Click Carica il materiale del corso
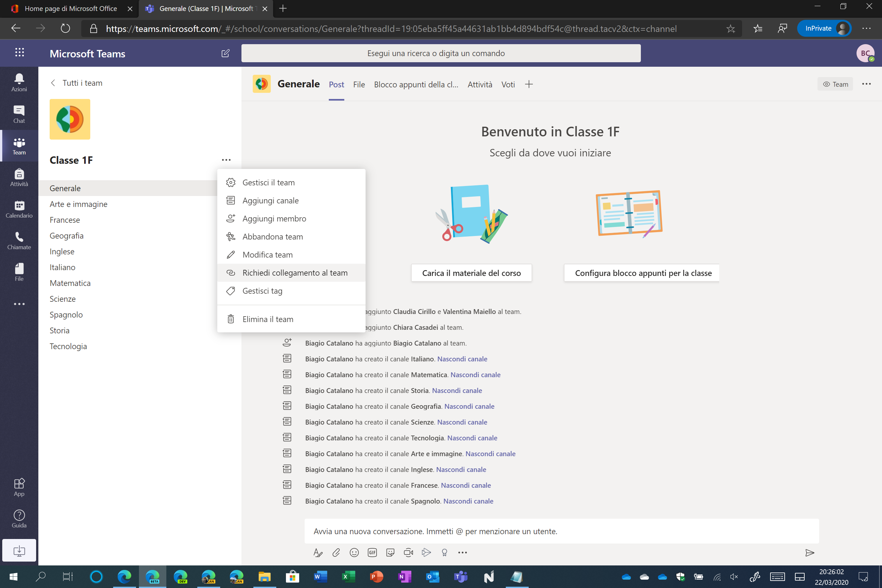 pyautogui.click(x=471, y=273)
